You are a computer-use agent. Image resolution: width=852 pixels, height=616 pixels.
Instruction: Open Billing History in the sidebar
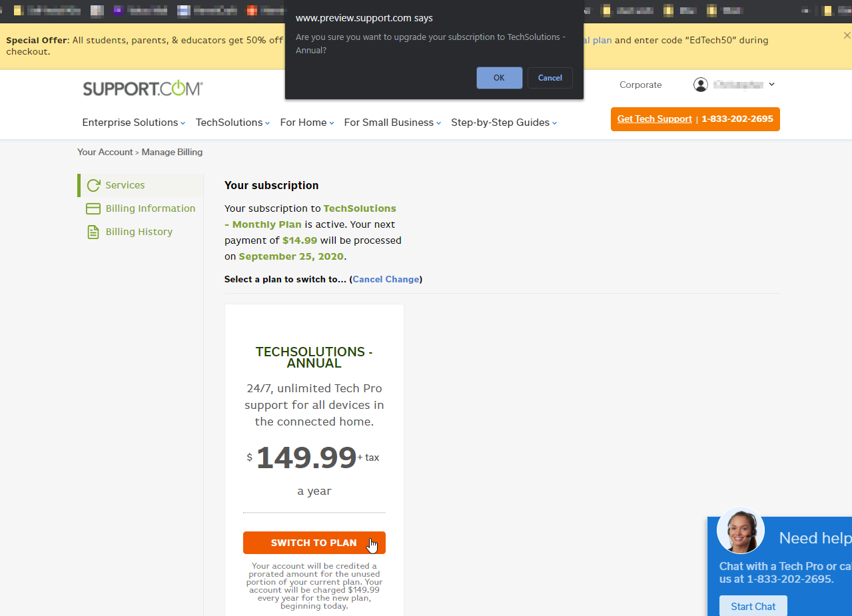pos(139,232)
